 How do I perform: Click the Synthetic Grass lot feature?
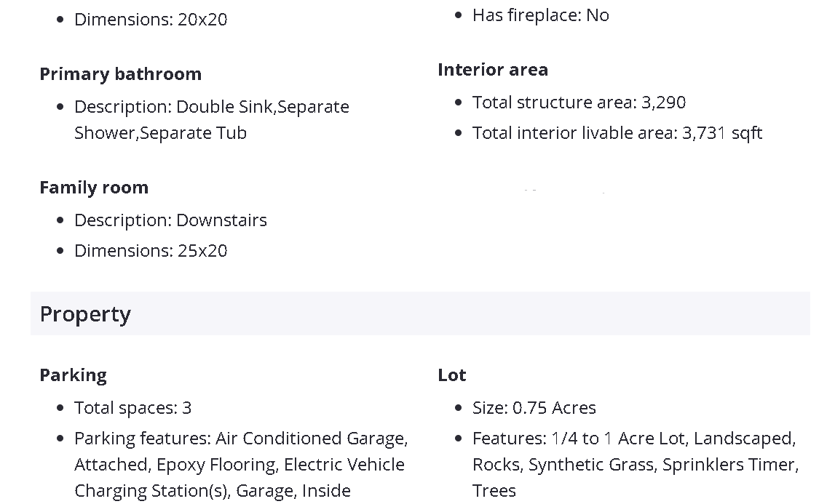pyautogui.click(x=590, y=465)
